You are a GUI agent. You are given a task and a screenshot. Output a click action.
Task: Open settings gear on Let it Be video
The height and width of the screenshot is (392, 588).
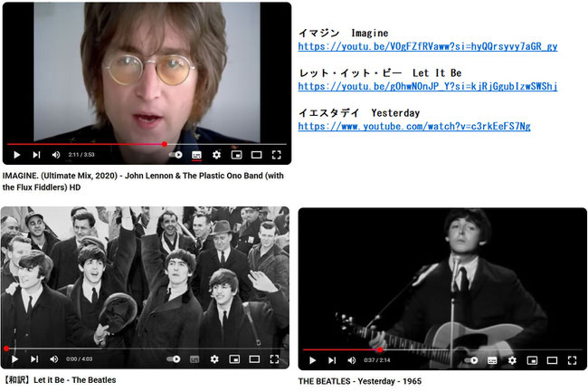(x=214, y=359)
